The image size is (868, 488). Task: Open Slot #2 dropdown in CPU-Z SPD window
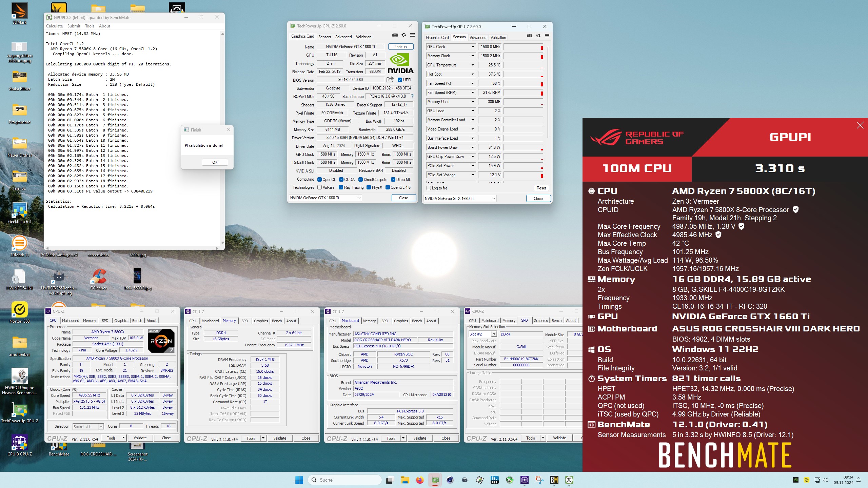pyautogui.click(x=483, y=334)
